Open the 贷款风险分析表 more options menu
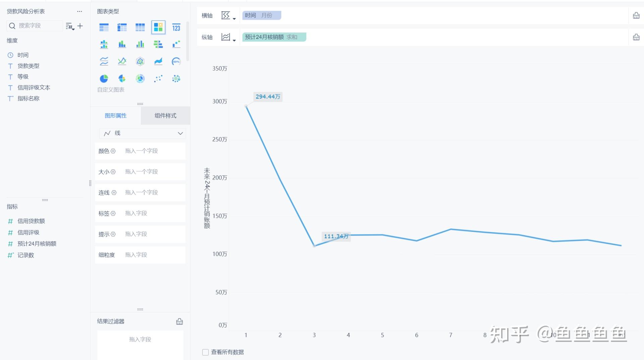 pyautogui.click(x=79, y=11)
